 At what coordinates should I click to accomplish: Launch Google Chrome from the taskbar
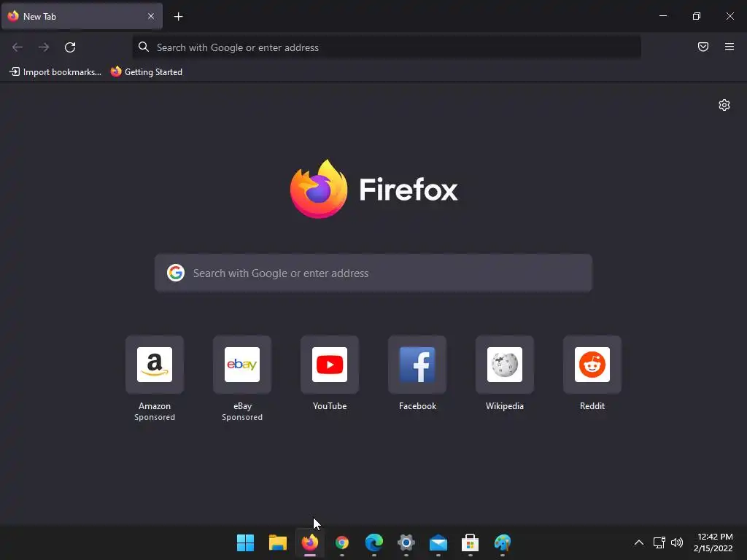[x=342, y=542]
